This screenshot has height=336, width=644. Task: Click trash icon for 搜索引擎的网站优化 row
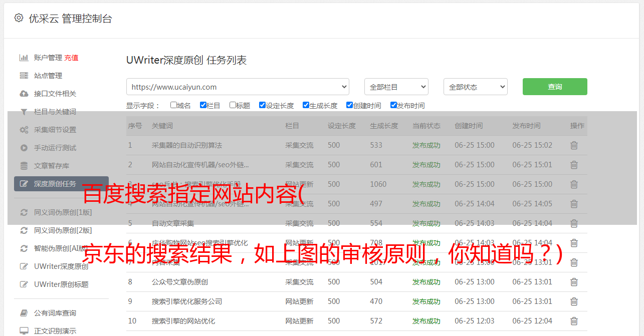pos(574,321)
